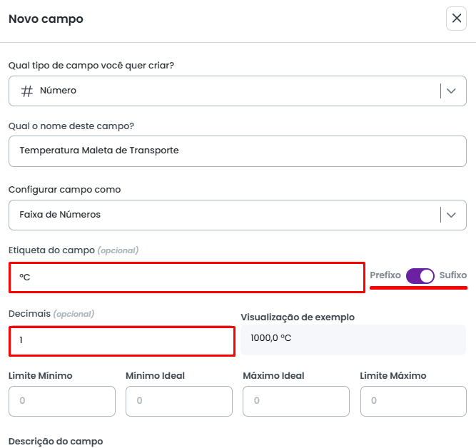Image resolution: width=476 pixels, height=448 pixels.
Task: Select the Prefixo label option
Action: click(x=385, y=275)
